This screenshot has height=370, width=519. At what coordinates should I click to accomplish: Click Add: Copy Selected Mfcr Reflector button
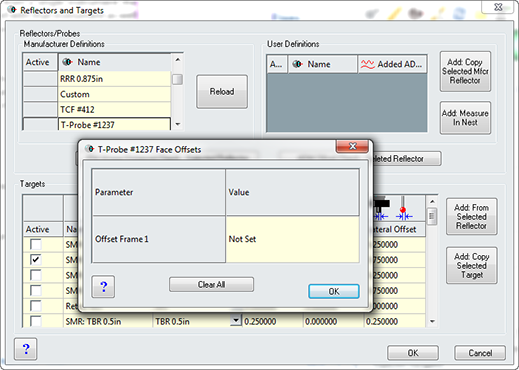point(465,71)
